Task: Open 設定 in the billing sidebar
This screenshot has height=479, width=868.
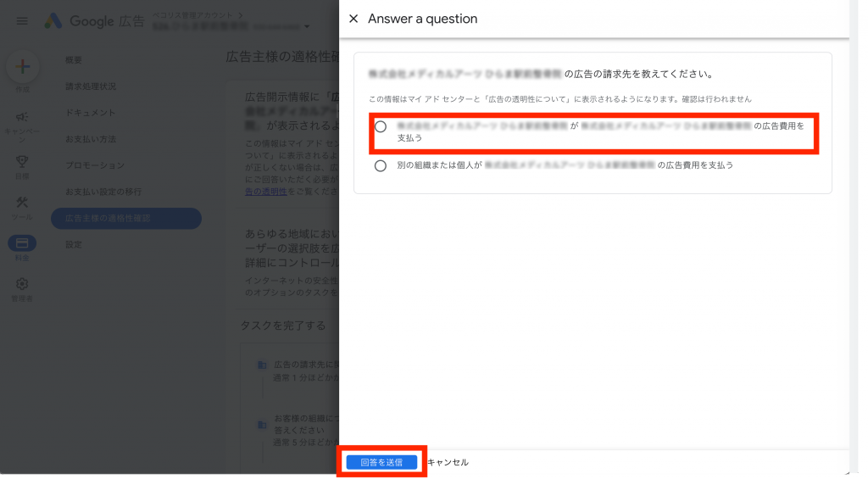Action: point(75,244)
